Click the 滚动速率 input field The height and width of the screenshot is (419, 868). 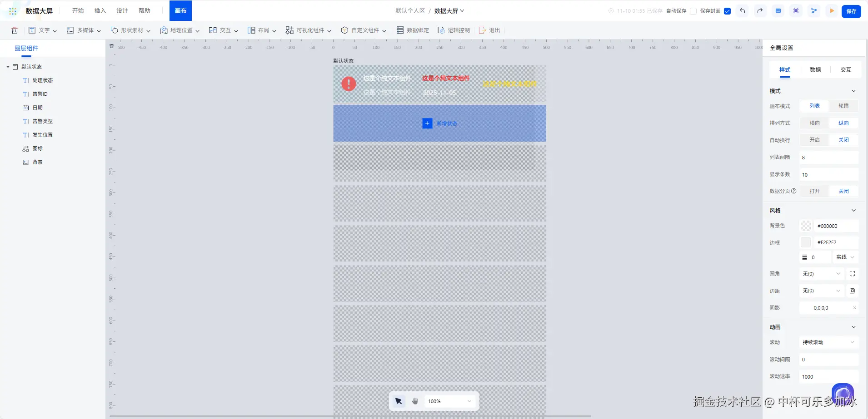[x=829, y=377]
